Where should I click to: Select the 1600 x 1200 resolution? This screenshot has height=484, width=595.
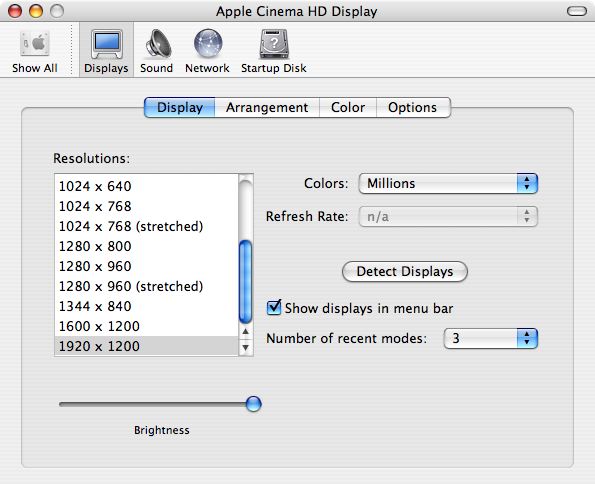pyautogui.click(x=146, y=326)
